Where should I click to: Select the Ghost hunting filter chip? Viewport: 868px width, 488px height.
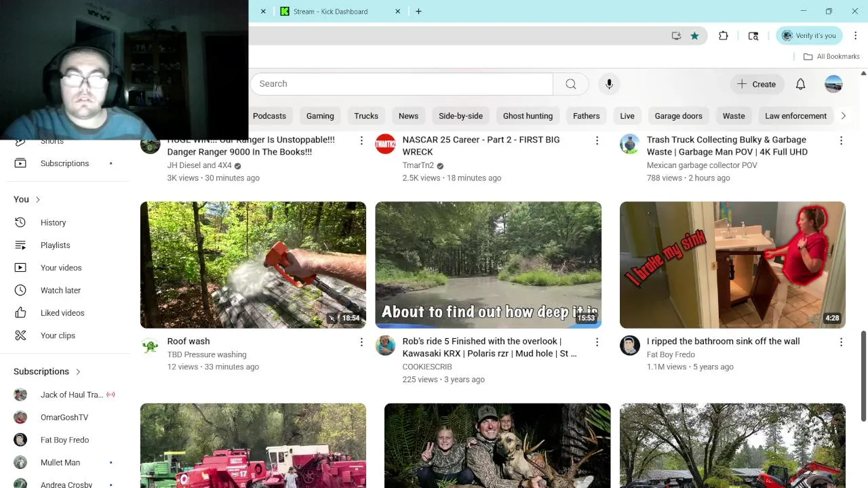528,116
